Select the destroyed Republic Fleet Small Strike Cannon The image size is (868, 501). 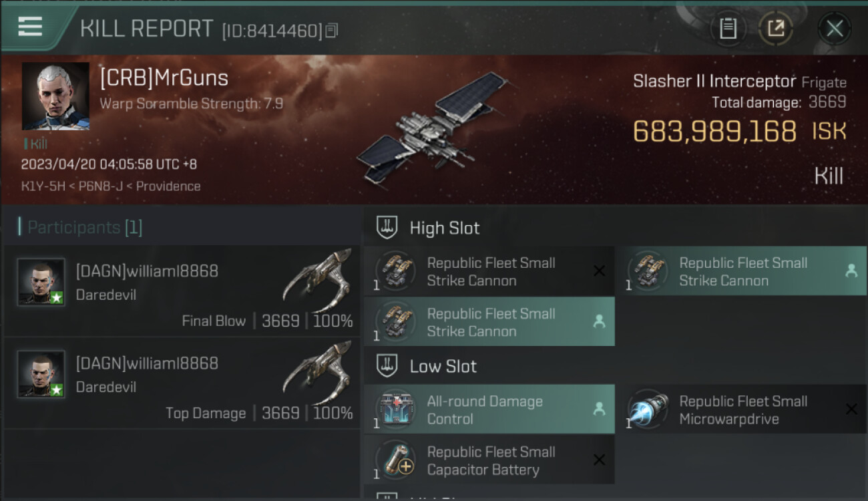489,271
